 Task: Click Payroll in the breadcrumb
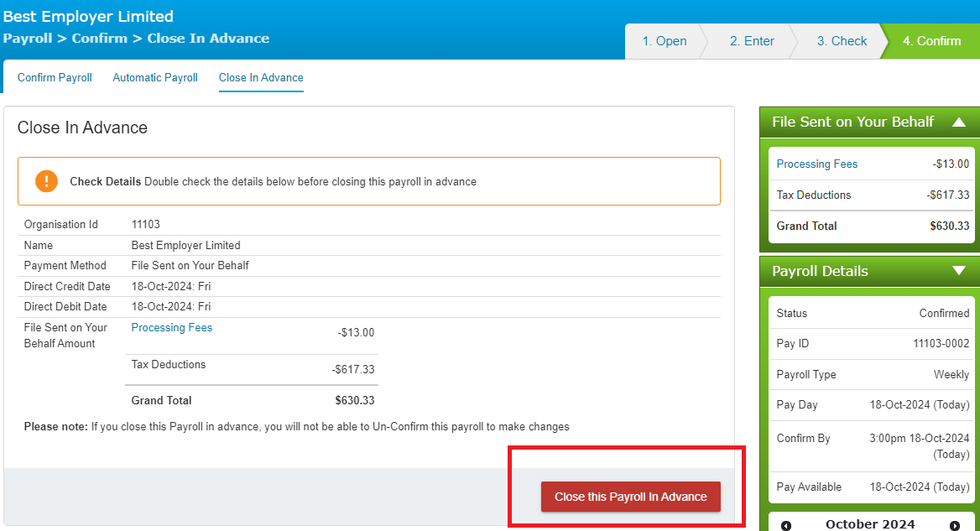click(28, 38)
